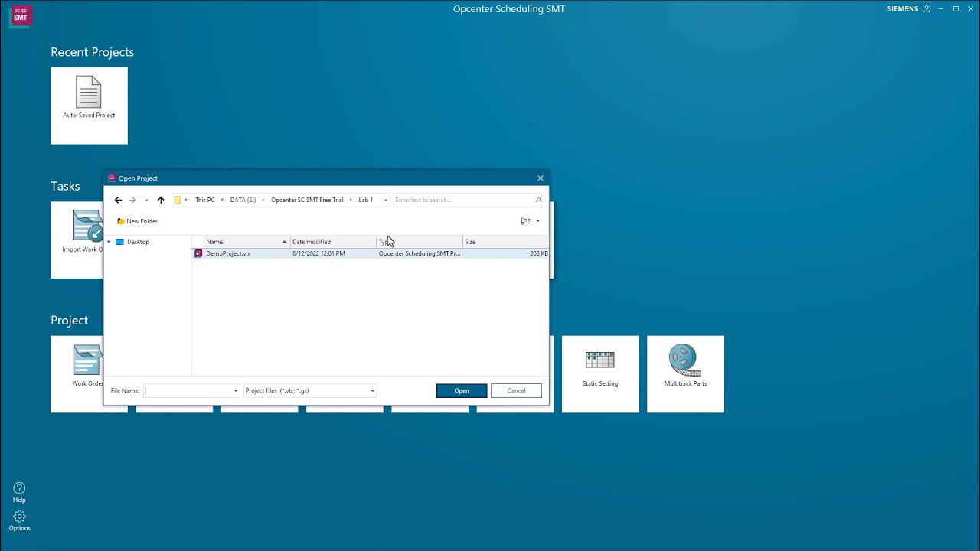This screenshot has height=551, width=980.
Task: Select Lab 1 in the breadcrumb
Action: coord(366,200)
